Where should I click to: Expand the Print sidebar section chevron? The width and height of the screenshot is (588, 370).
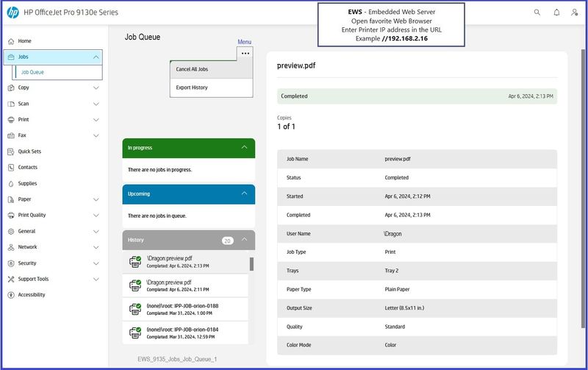pos(96,120)
